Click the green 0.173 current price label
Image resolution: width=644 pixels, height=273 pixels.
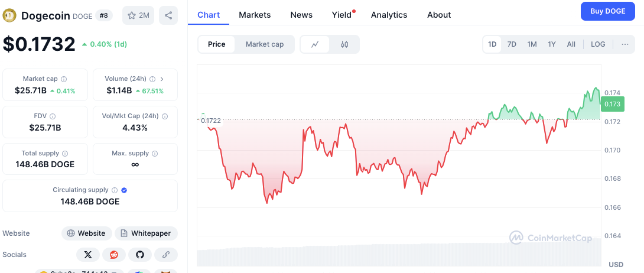click(612, 104)
